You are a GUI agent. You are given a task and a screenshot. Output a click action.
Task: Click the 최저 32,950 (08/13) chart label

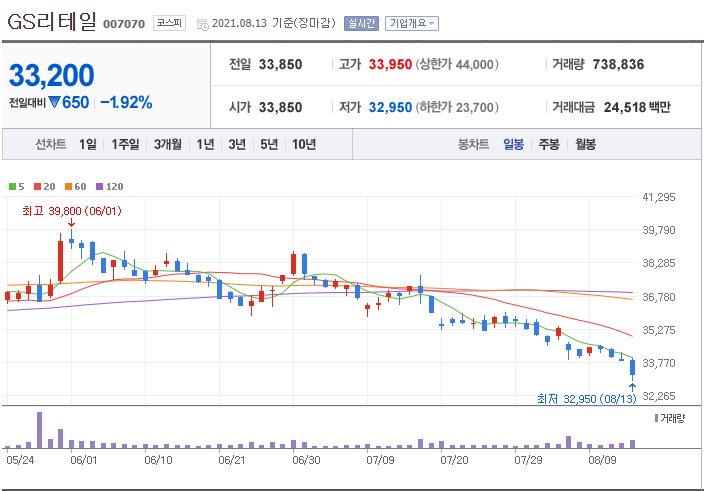point(586,399)
